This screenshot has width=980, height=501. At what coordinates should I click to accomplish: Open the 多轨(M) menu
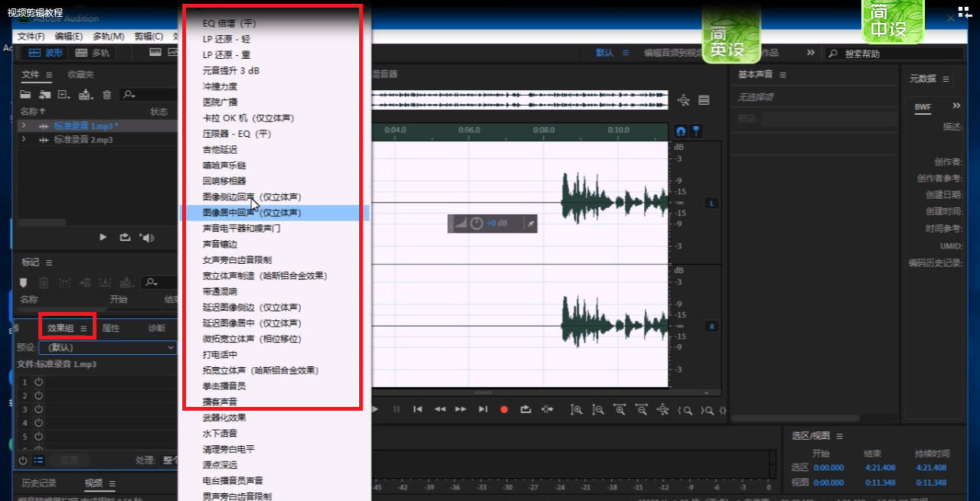point(109,36)
